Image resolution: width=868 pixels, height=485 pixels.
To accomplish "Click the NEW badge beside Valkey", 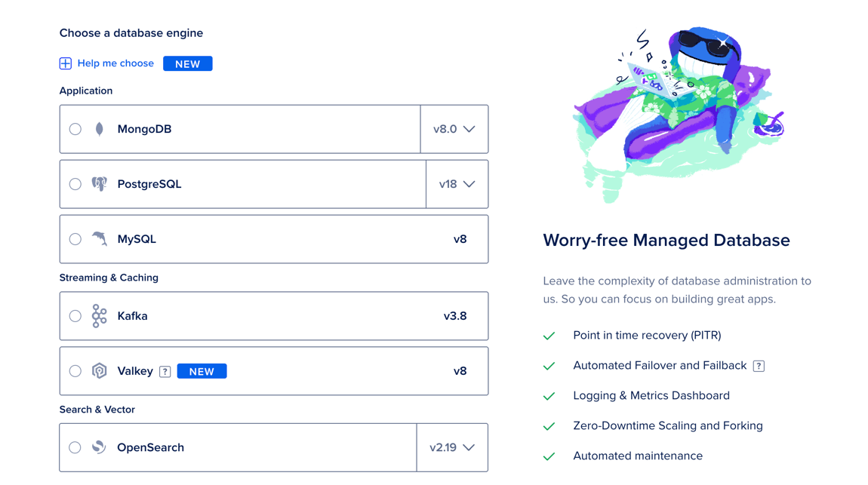I will [202, 370].
